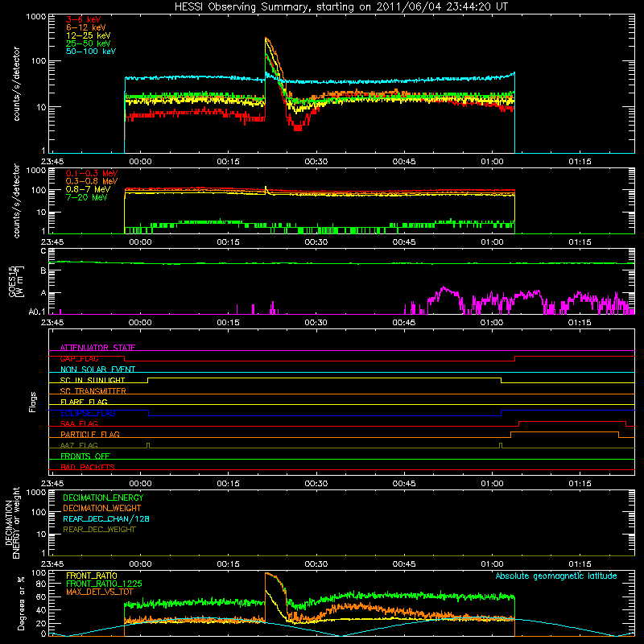The height and width of the screenshot is (644, 644).
Task: Select the DECIMATION ENERGY or weight axis title
Action: point(13,522)
